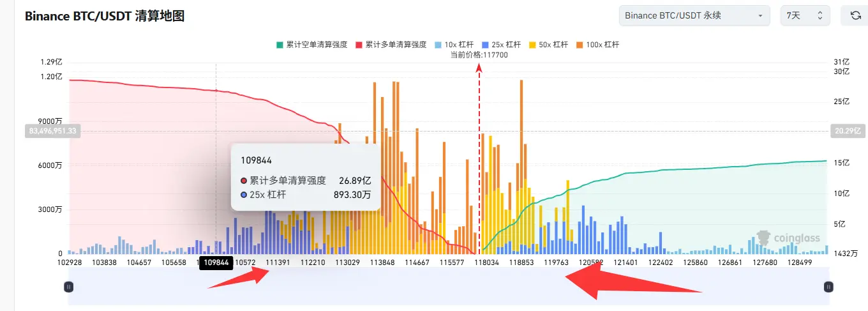This screenshot has width=868, height=311.
Task: Click the 1432万 right axis label
Action: pyautogui.click(x=846, y=254)
